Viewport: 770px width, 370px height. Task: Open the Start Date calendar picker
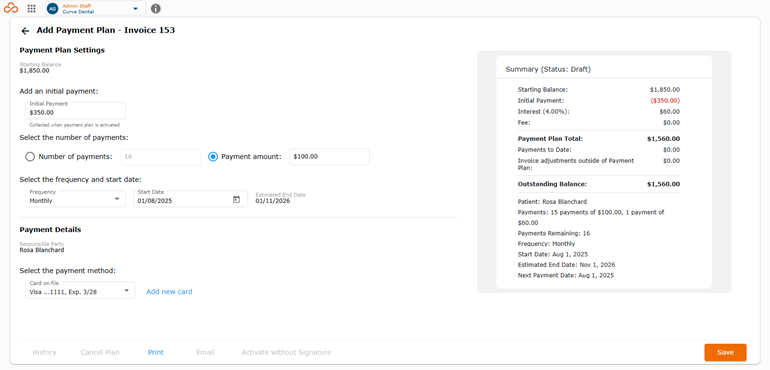[x=236, y=199]
